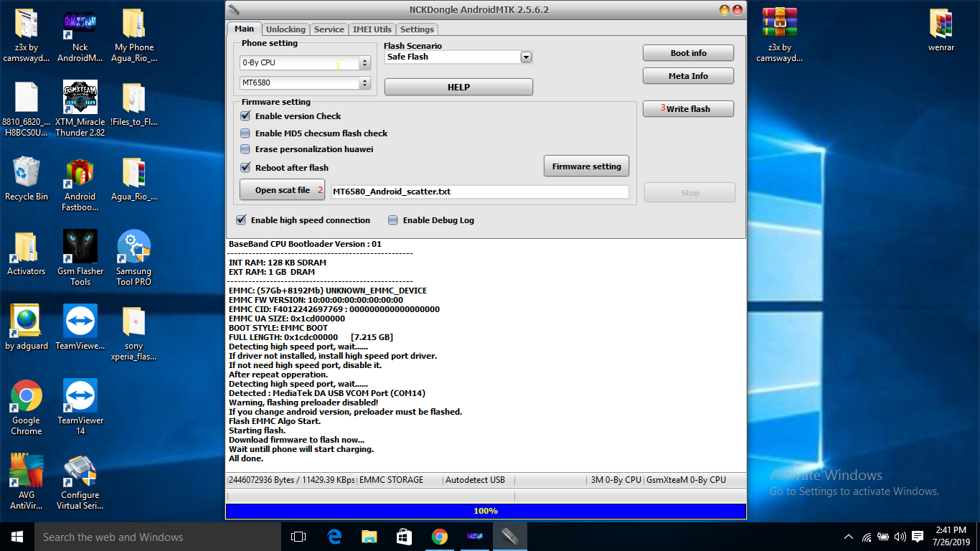The height and width of the screenshot is (551, 980).
Task: Open the volume control in system tray
Action: 900,537
